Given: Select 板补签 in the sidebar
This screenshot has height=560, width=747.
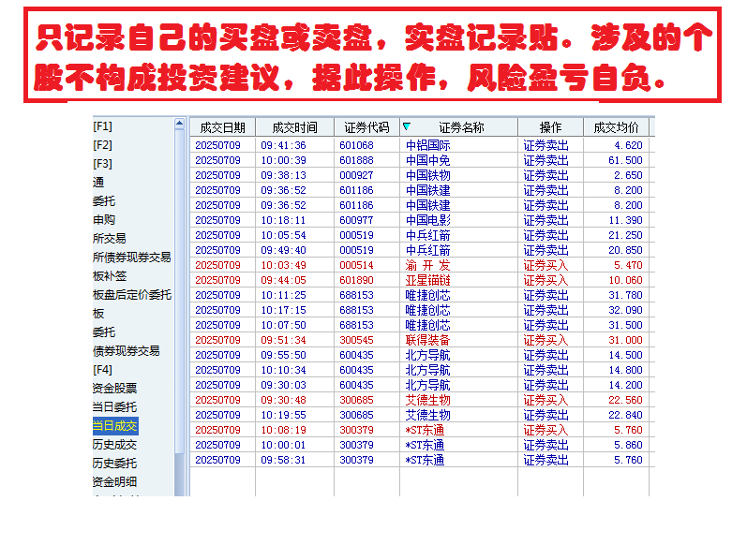Looking at the screenshot, I should tap(110, 276).
